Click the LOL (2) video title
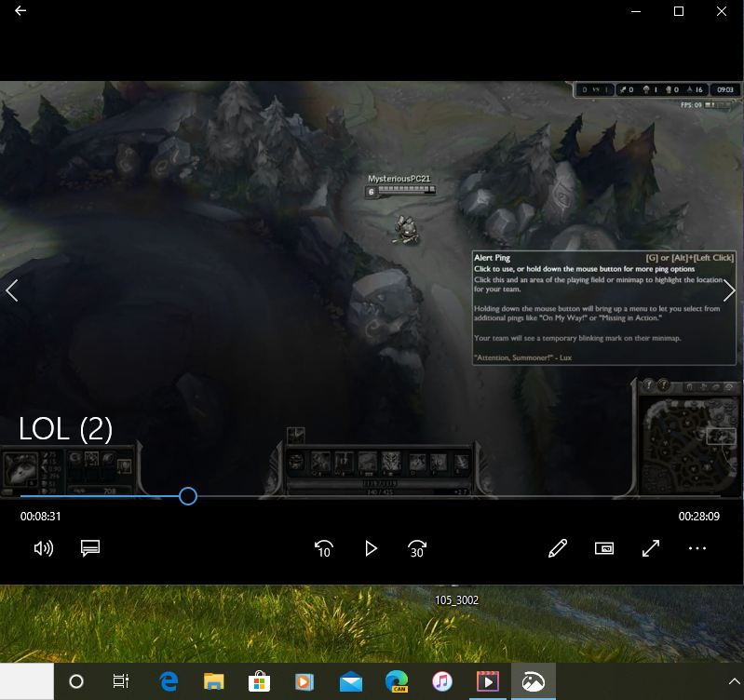The image size is (744, 700). [65, 429]
